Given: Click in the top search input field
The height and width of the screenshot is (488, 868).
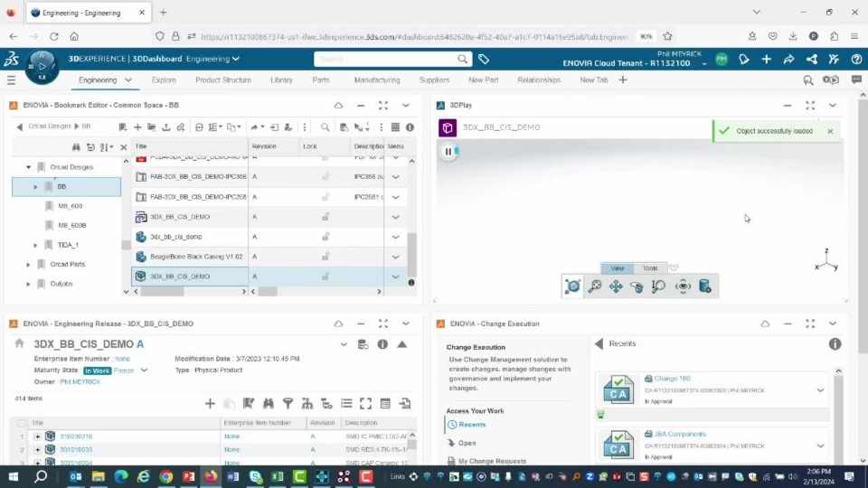Looking at the screenshot, I should click(x=387, y=59).
